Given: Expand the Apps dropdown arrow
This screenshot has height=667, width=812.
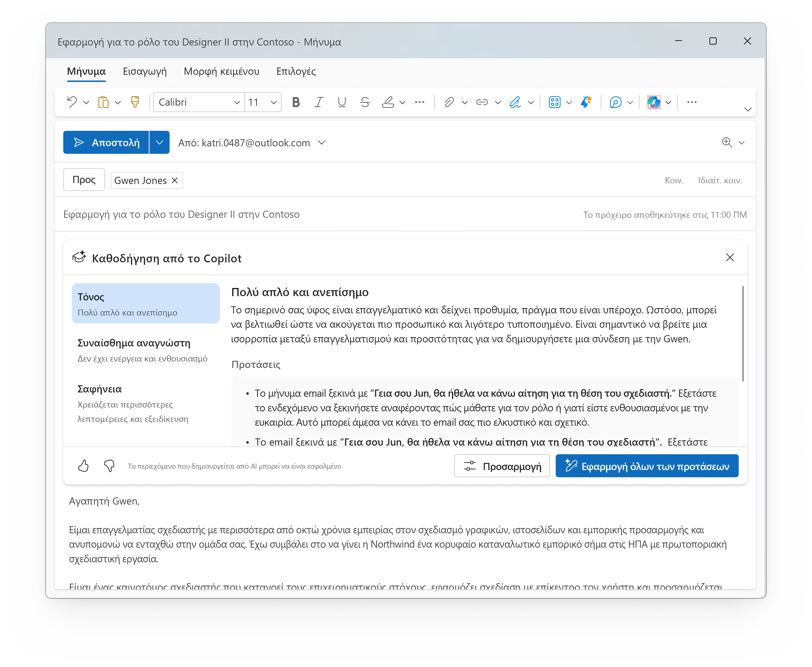Looking at the screenshot, I should [569, 103].
